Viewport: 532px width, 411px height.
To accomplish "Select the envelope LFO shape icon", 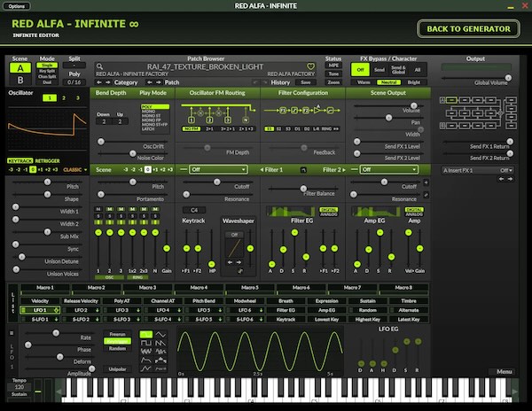I will click(146, 360).
